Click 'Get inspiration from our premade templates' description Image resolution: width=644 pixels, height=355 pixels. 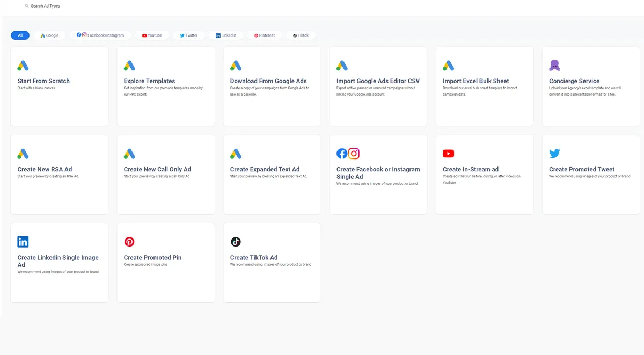tap(163, 91)
